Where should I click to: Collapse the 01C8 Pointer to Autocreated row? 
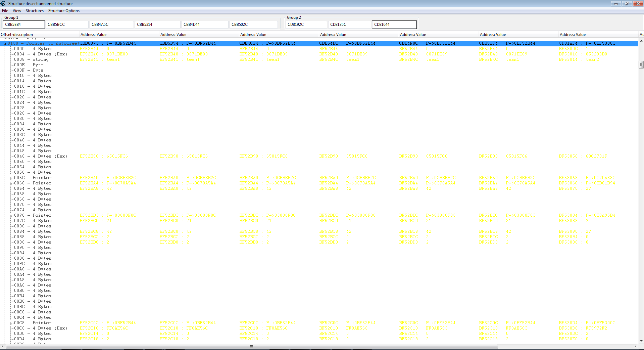point(5,44)
